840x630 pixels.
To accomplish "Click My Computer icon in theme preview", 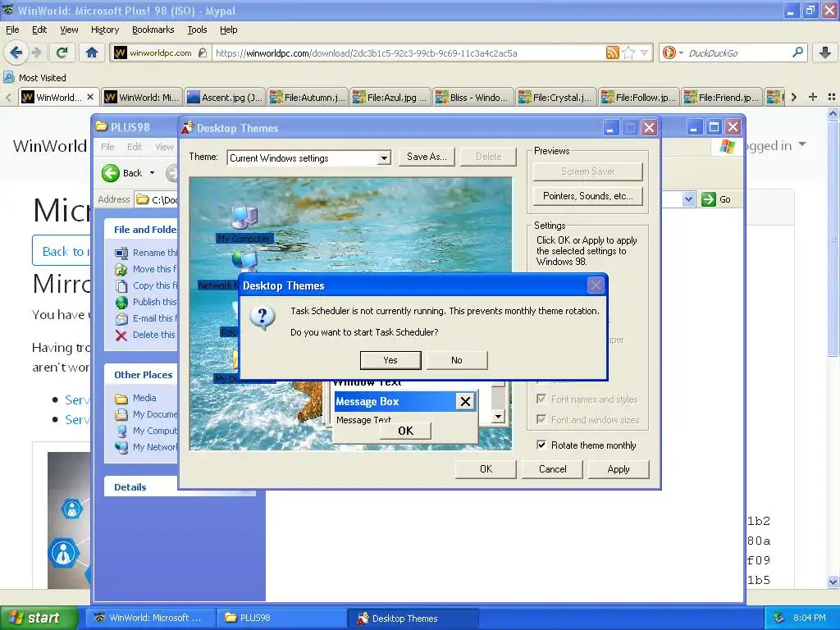I will point(244,223).
